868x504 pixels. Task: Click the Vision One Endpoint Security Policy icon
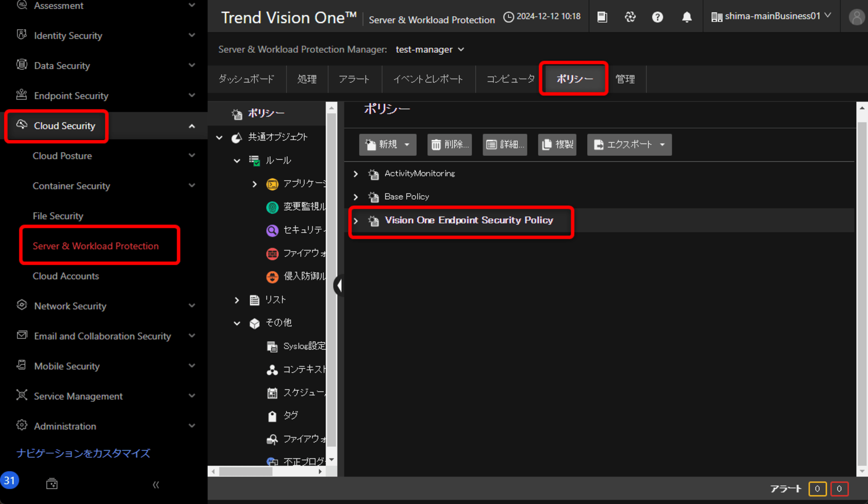(x=373, y=221)
